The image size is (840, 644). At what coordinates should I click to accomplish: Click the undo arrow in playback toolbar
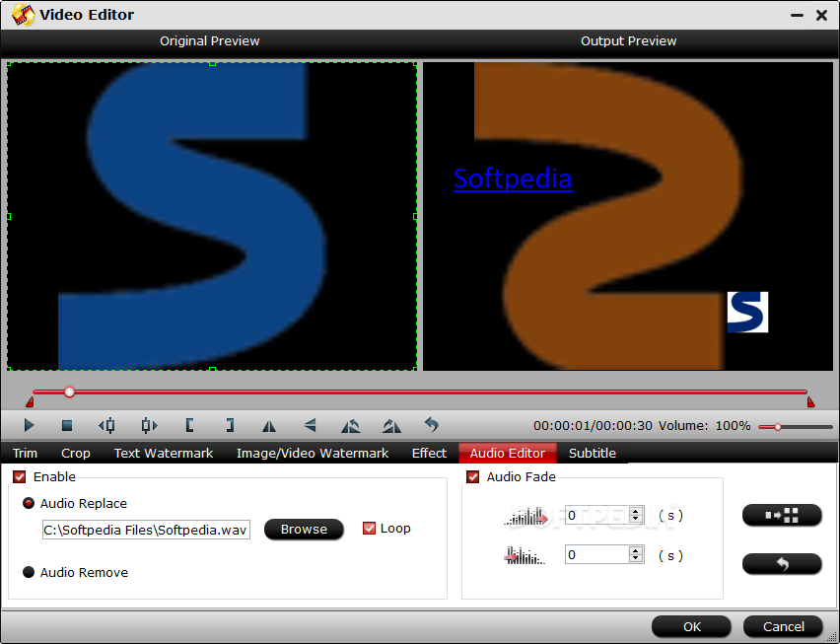click(x=432, y=425)
